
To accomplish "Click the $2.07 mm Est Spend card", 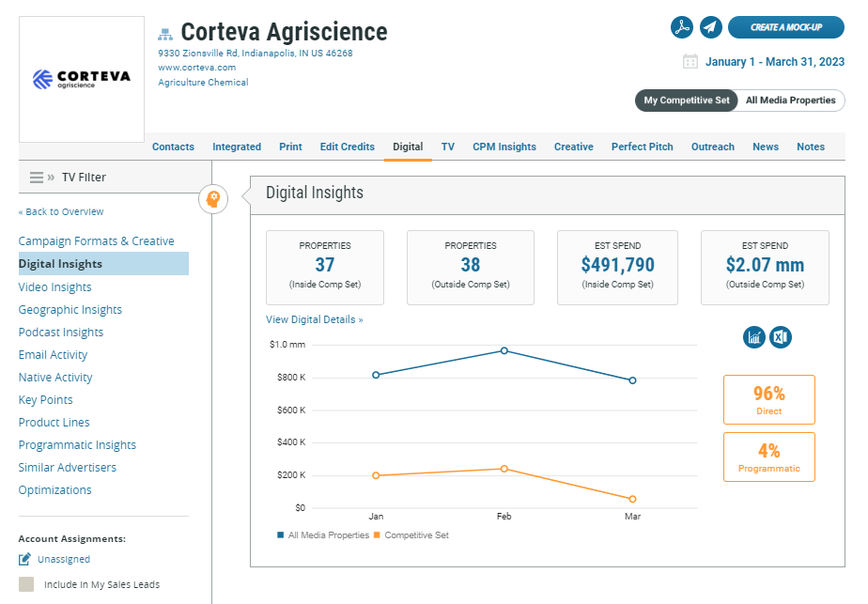I will coord(765,268).
